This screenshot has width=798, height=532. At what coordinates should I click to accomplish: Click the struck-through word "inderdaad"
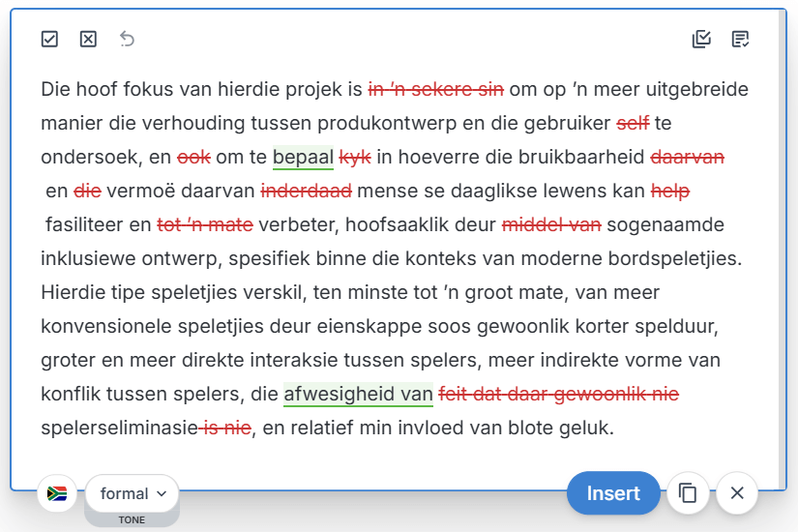click(x=306, y=191)
